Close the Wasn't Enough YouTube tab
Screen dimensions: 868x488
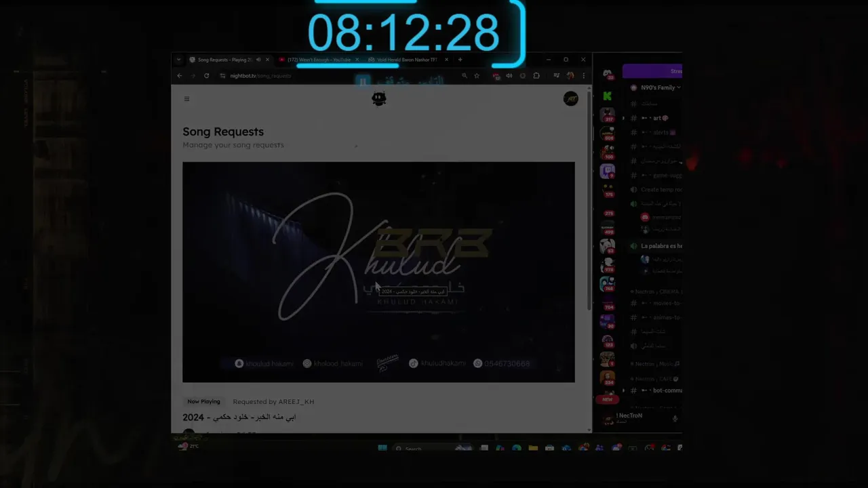click(357, 60)
